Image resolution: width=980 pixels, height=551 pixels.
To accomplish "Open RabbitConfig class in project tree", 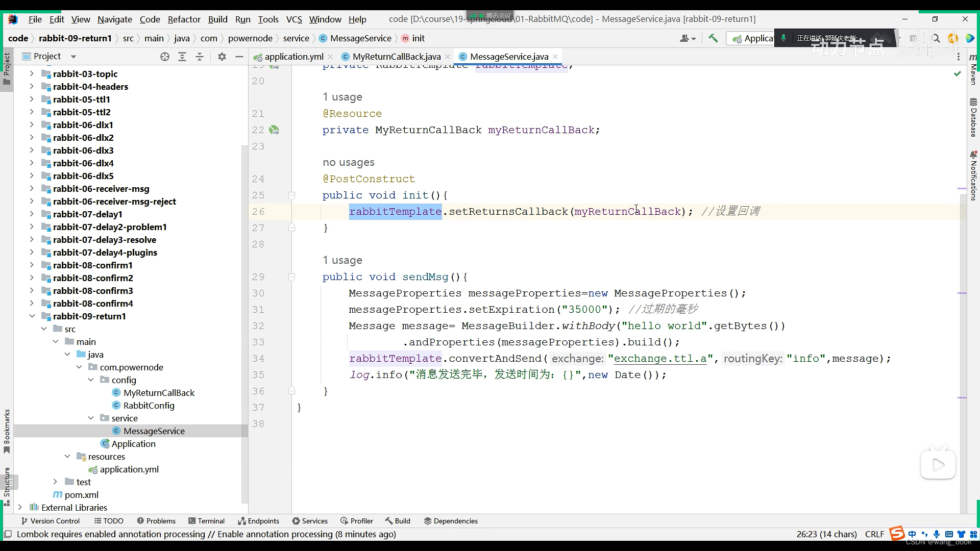I will 149,406.
